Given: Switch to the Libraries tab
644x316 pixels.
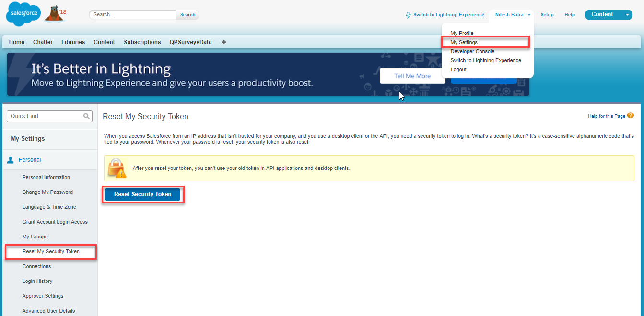Looking at the screenshot, I should pyautogui.click(x=73, y=42).
